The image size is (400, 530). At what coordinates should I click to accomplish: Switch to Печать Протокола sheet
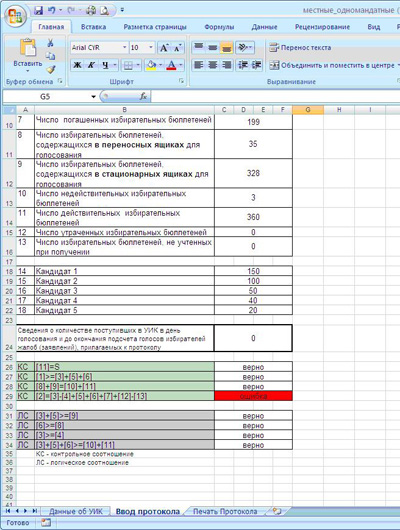225,511
